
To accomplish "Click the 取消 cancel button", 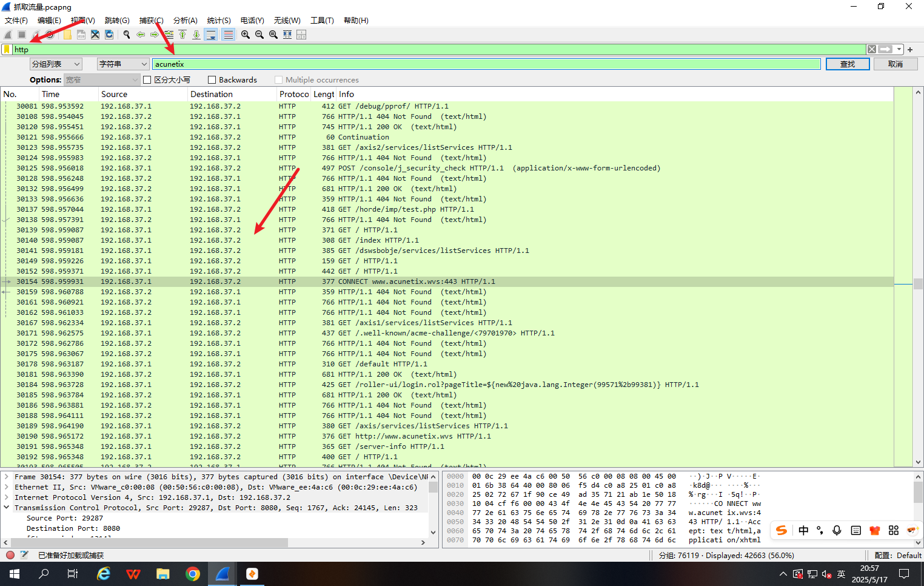I will pos(896,64).
